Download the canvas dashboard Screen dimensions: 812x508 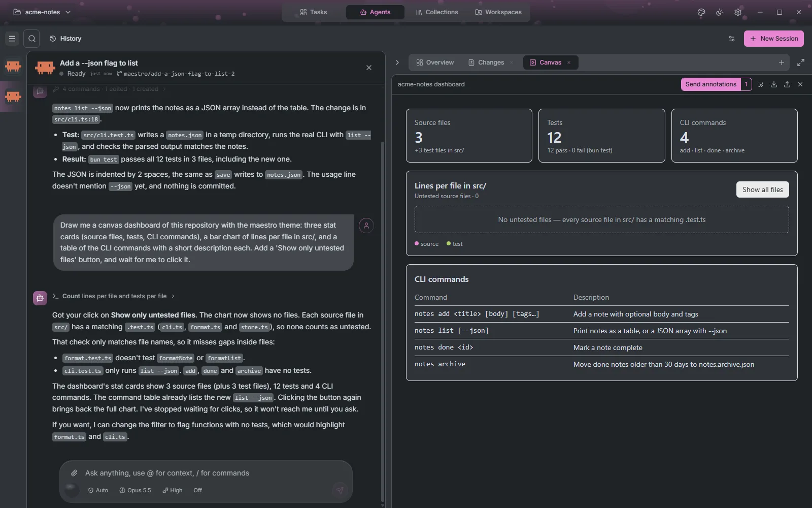tap(774, 84)
